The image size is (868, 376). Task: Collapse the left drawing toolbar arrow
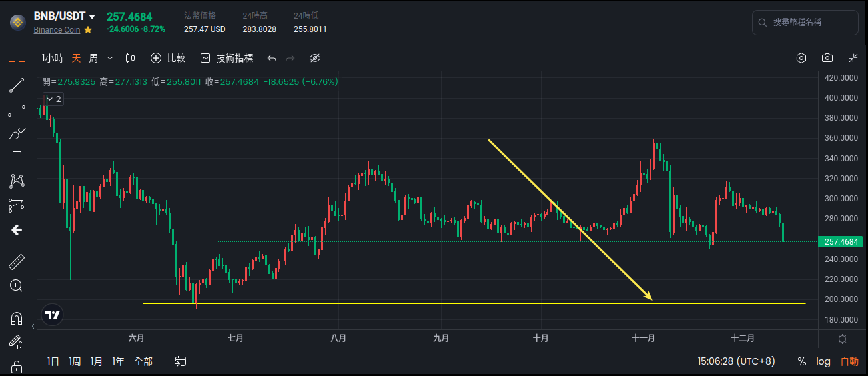click(34, 327)
